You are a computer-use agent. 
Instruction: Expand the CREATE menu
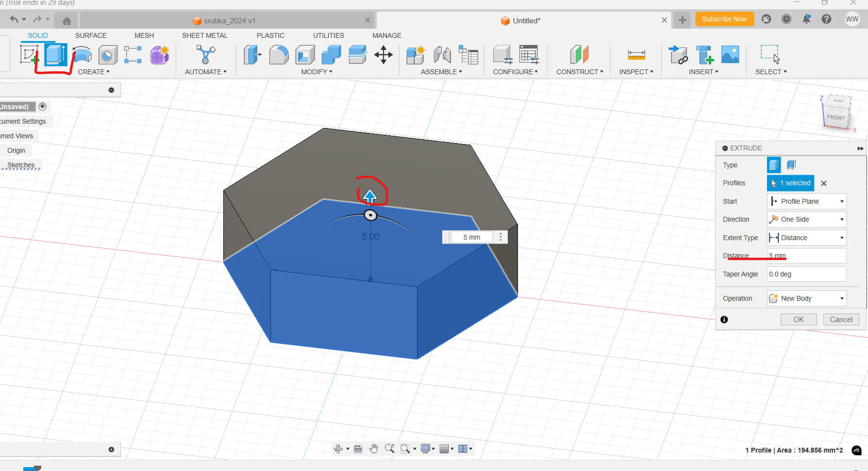[x=94, y=72]
